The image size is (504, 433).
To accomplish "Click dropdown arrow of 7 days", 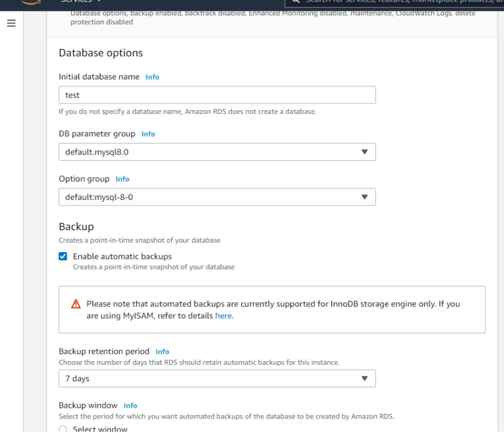I will pos(365,378).
